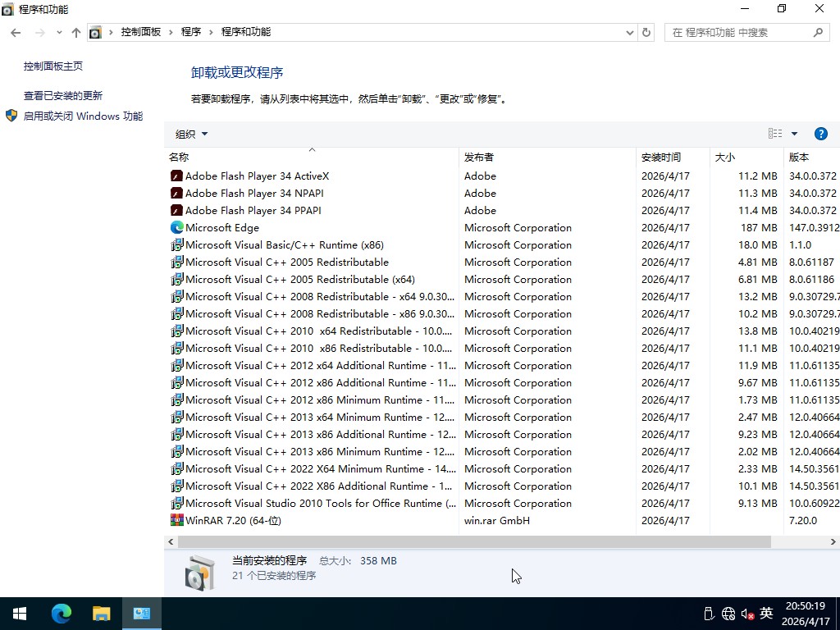Open the Start menu from the taskbar
This screenshot has height=630, width=840.
[x=18, y=613]
